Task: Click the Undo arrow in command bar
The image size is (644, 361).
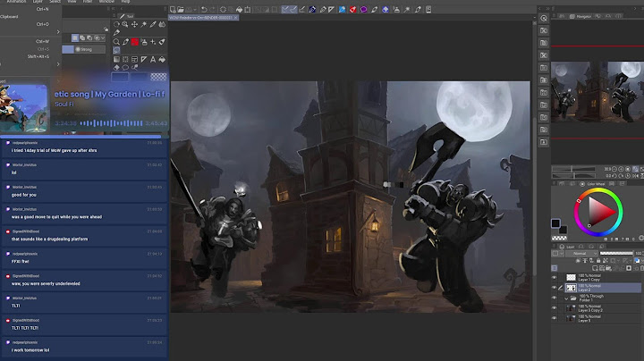Action: 204,10
